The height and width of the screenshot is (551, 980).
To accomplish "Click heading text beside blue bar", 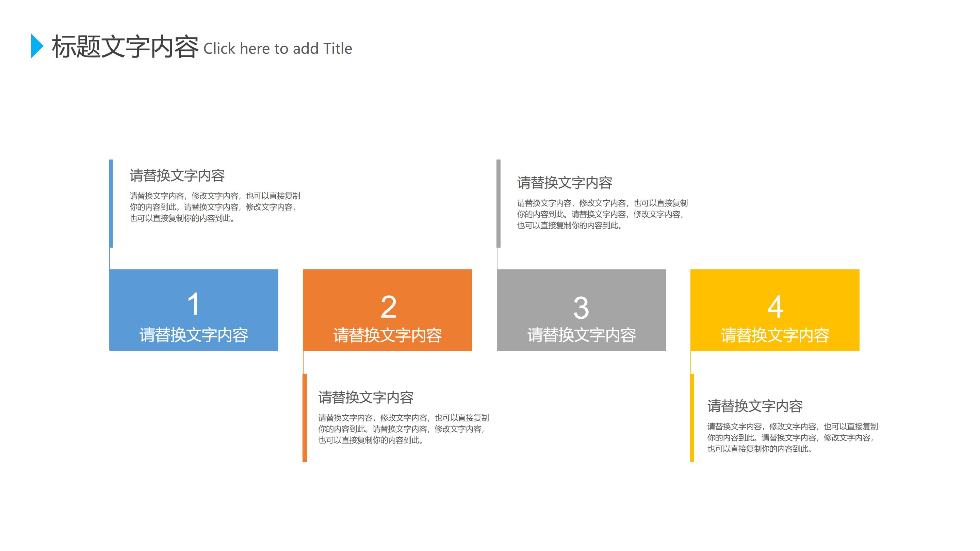I will click(177, 175).
